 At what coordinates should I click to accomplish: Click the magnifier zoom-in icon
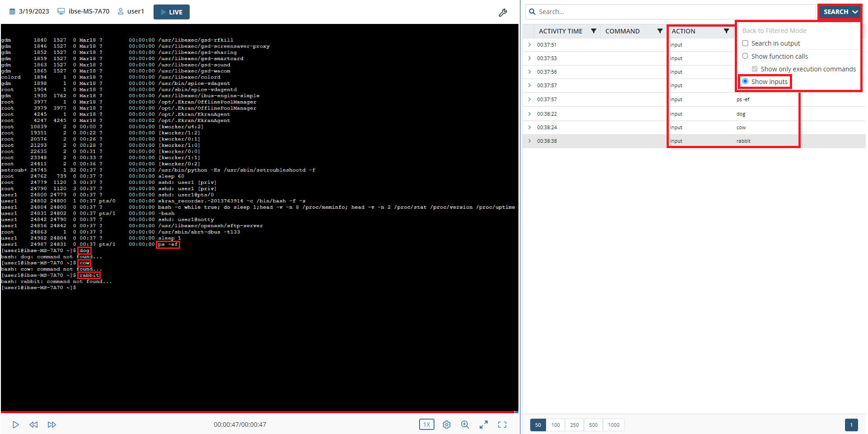pyautogui.click(x=465, y=425)
